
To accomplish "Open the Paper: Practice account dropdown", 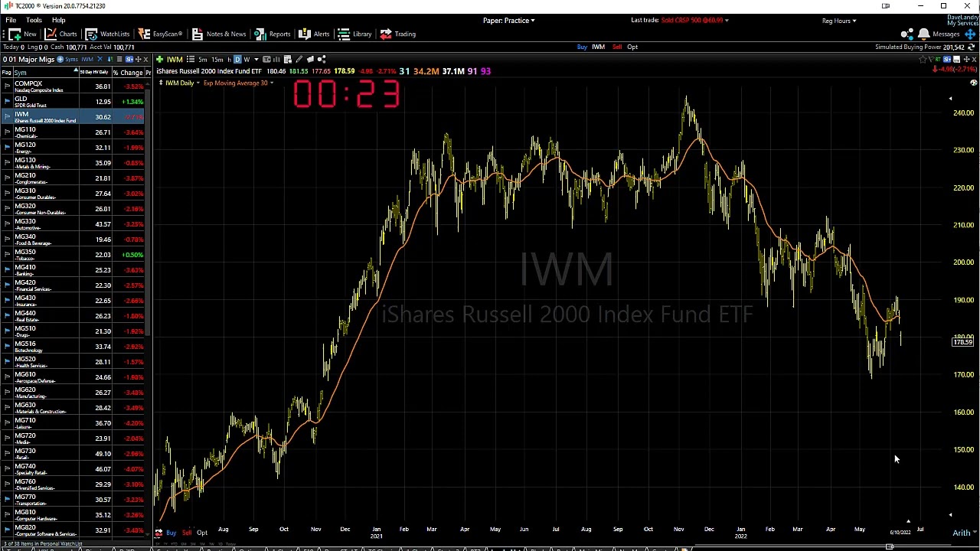I will 509,20.
